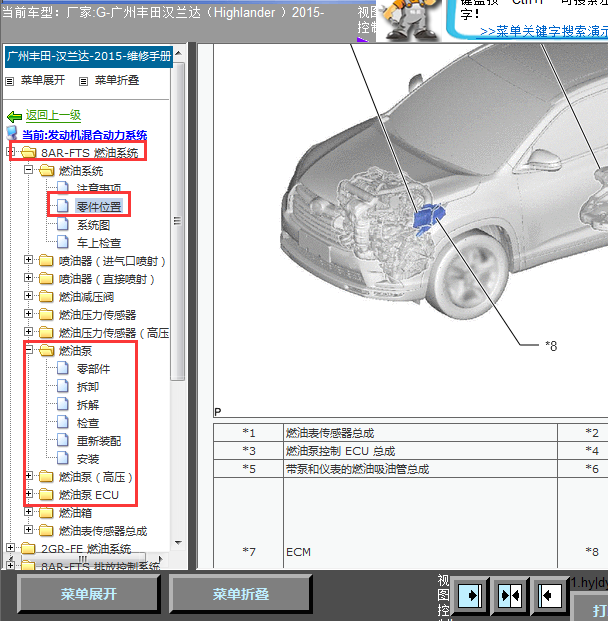Click the 燃油泵 folder icon

(46, 351)
